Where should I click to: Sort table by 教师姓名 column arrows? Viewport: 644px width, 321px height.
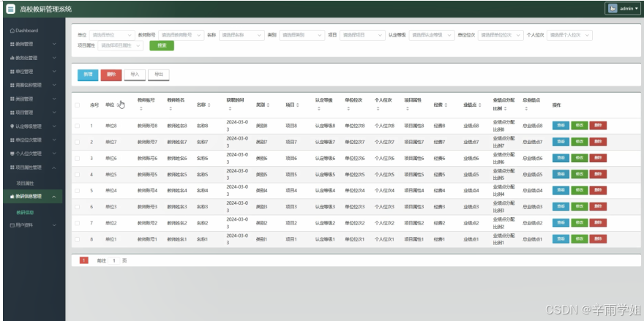pos(171,109)
